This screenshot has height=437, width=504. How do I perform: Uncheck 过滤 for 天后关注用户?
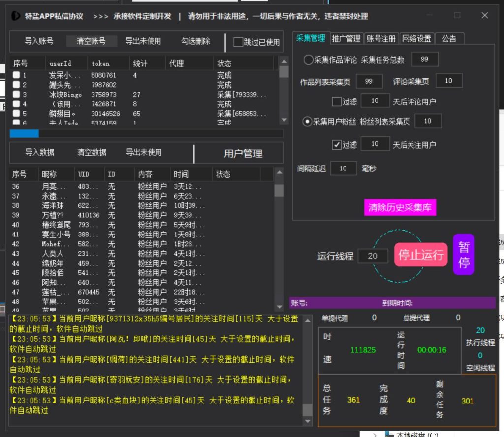point(337,144)
